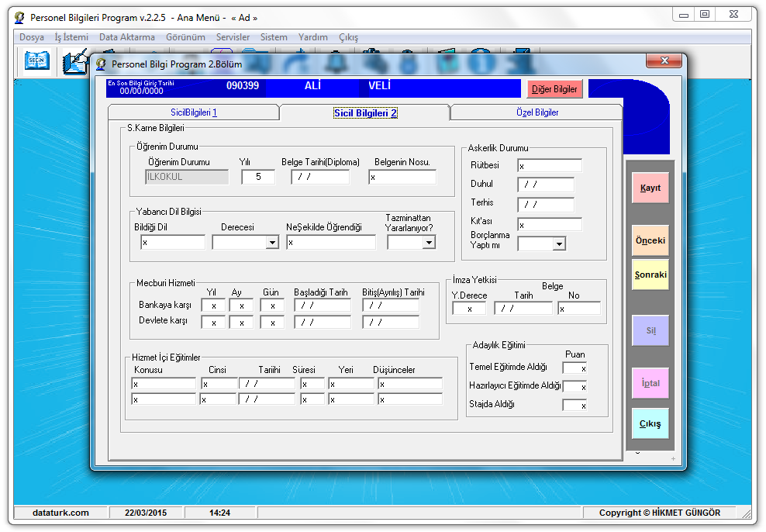The height and width of the screenshot is (532, 766).
Task: Open the Data Aktarma menu
Action: coord(127,37)
